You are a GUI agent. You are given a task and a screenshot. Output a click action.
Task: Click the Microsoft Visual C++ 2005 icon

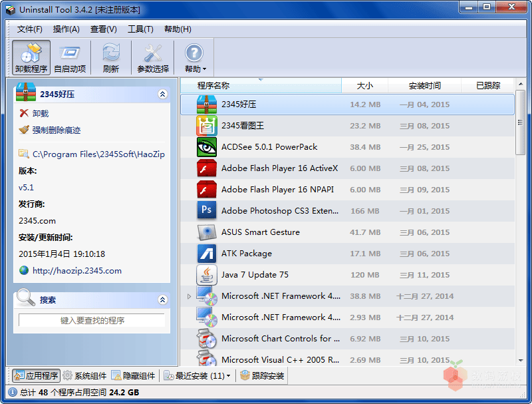(x=206, y=358)
